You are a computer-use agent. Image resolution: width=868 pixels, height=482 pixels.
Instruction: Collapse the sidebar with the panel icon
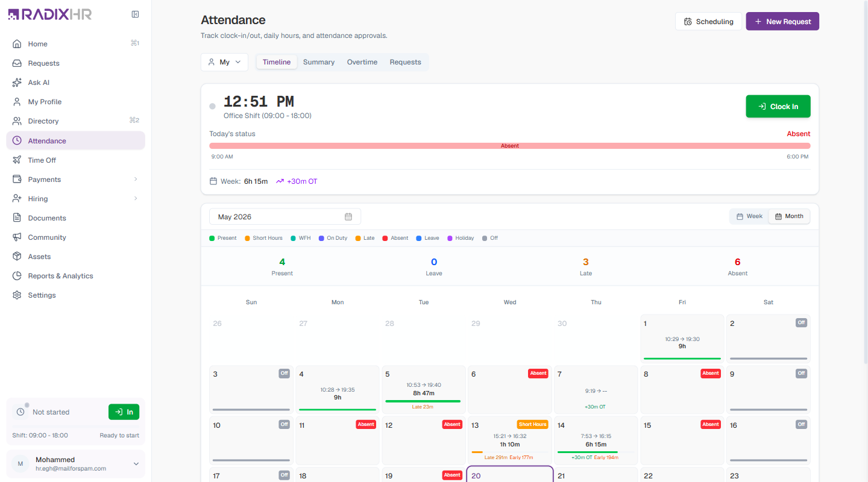tap(136, 14)
